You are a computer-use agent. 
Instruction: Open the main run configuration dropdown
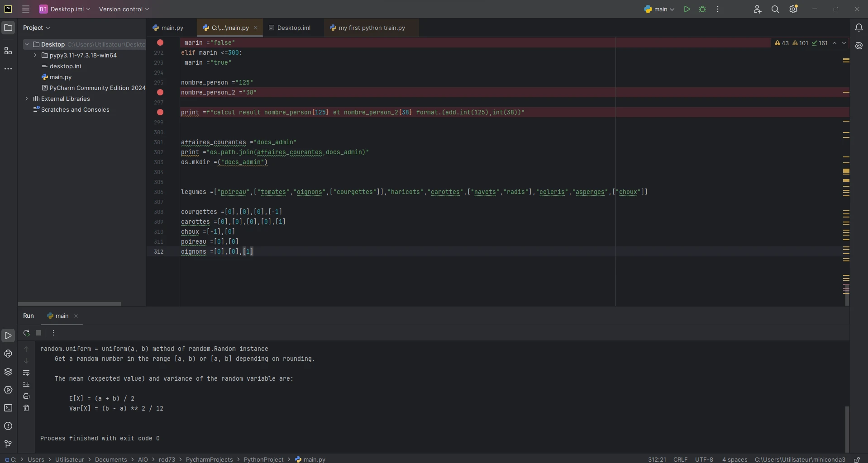pos(659,9)
